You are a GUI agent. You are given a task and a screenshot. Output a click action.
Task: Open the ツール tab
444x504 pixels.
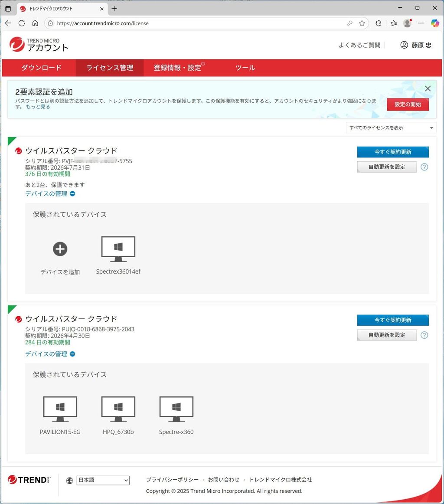[x=245, y=68]
